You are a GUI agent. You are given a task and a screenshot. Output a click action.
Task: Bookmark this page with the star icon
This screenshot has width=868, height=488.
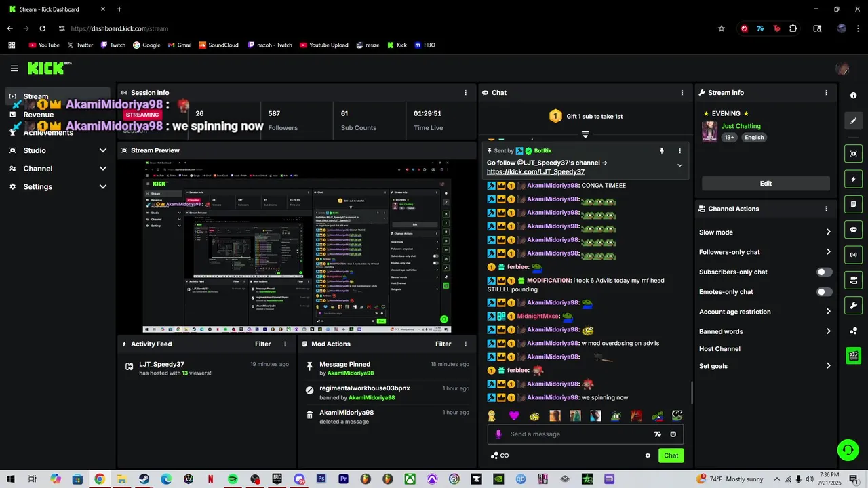tap(722, 28)
